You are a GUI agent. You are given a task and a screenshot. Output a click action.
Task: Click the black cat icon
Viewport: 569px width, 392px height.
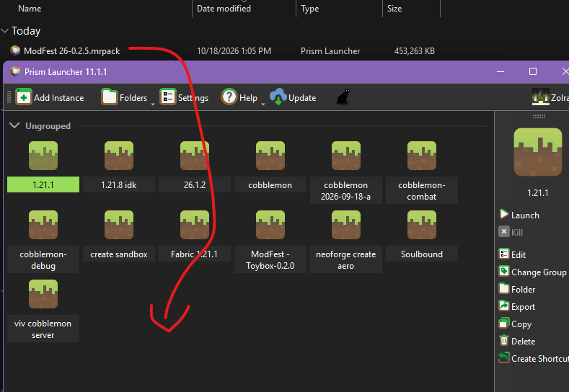[343, 97]
